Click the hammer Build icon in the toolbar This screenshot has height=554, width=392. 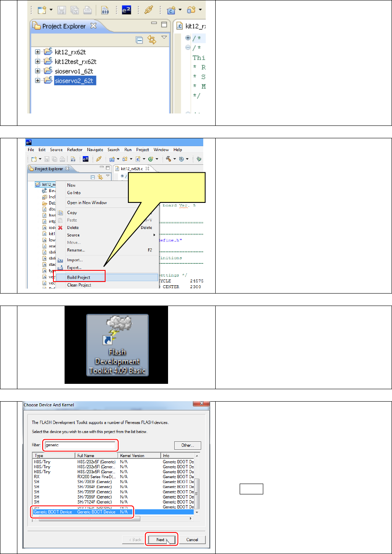[169, 159]
